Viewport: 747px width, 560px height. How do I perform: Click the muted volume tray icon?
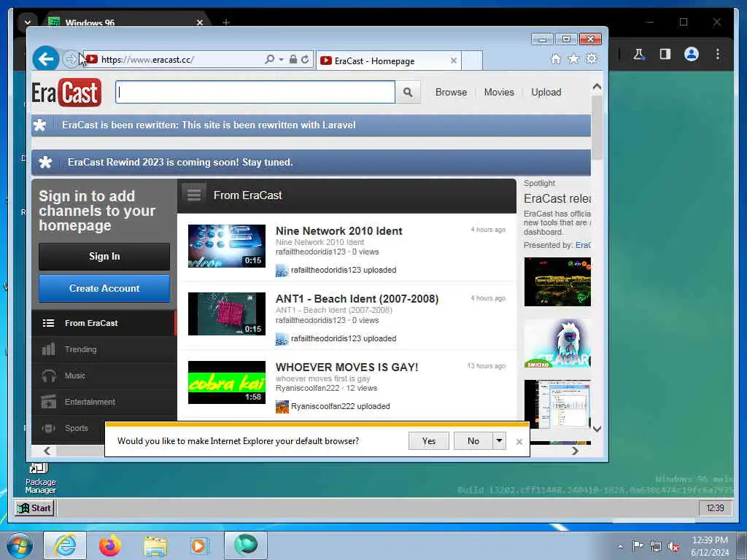click(x=673, y=547)
